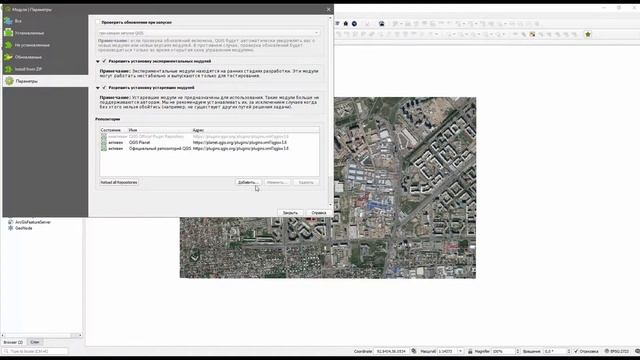Click the colorful raster icon in second toolbar
640x360 pixels.
click(532, 35)
